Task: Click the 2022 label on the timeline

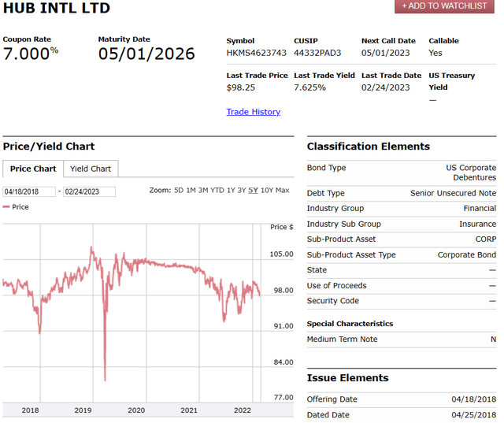Action: 243,410
